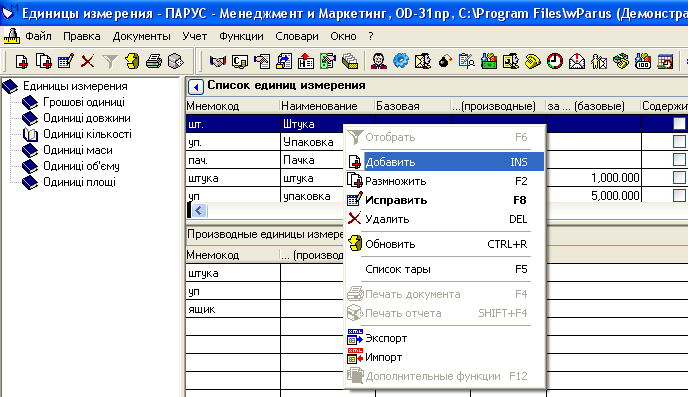The height and width of the screenshot is (397, 688).
Task: Click the app icon left of Файл
Action: coord(12,36)
